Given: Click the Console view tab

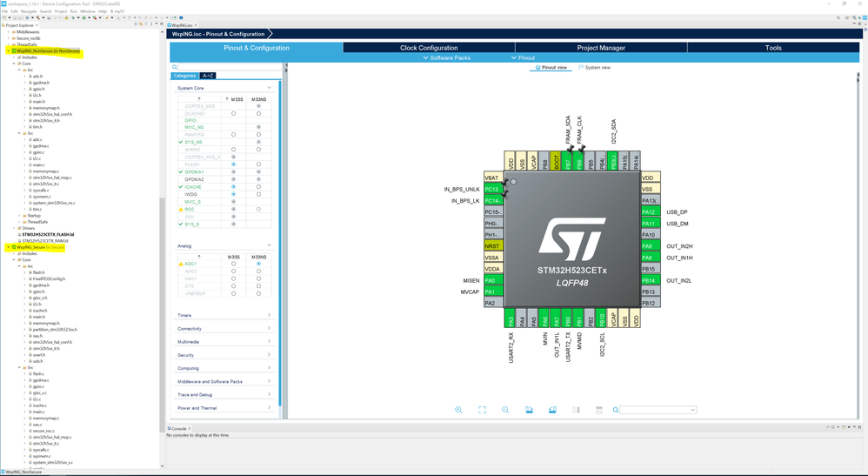Looking at the screenshot, I should (x=178, y=428).
